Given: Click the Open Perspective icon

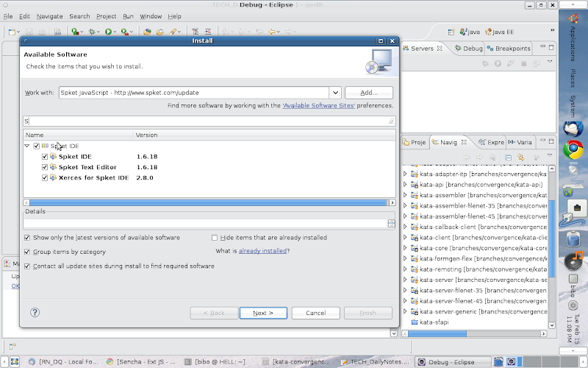Looking at the screenshot, I should click(x=451, y=32).
